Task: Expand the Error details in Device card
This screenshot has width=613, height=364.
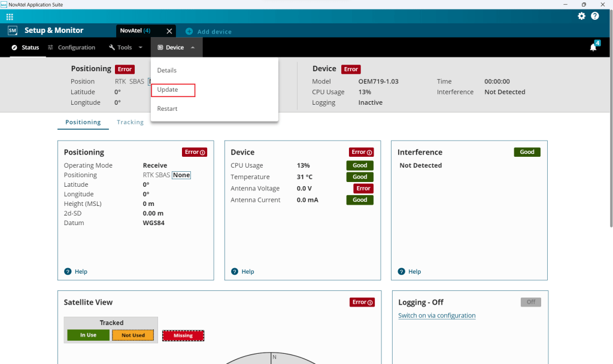Action: click(362, 152)
